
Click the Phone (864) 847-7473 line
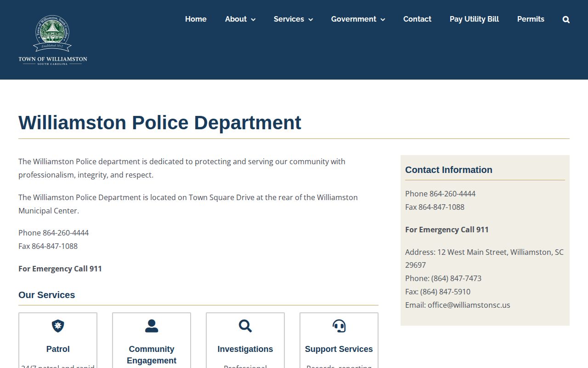pos(443,278)
